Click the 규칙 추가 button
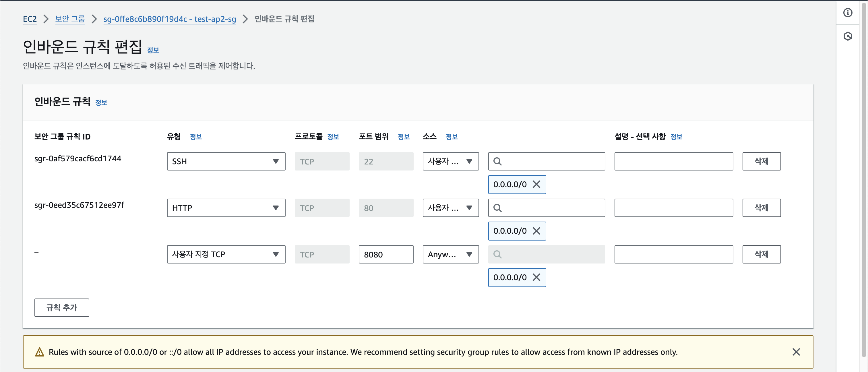The image size is (868, 372). [x=62, y=307]
